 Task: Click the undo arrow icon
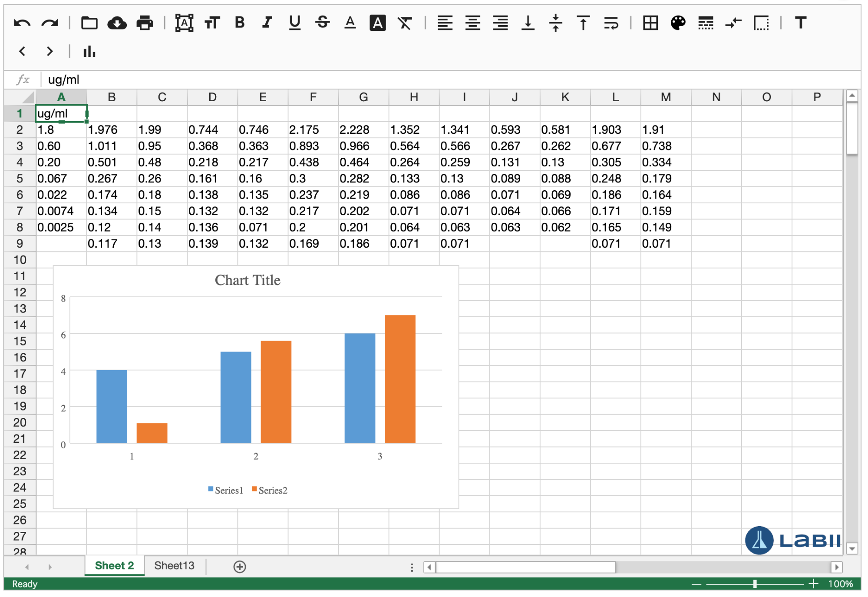(22, 23)
